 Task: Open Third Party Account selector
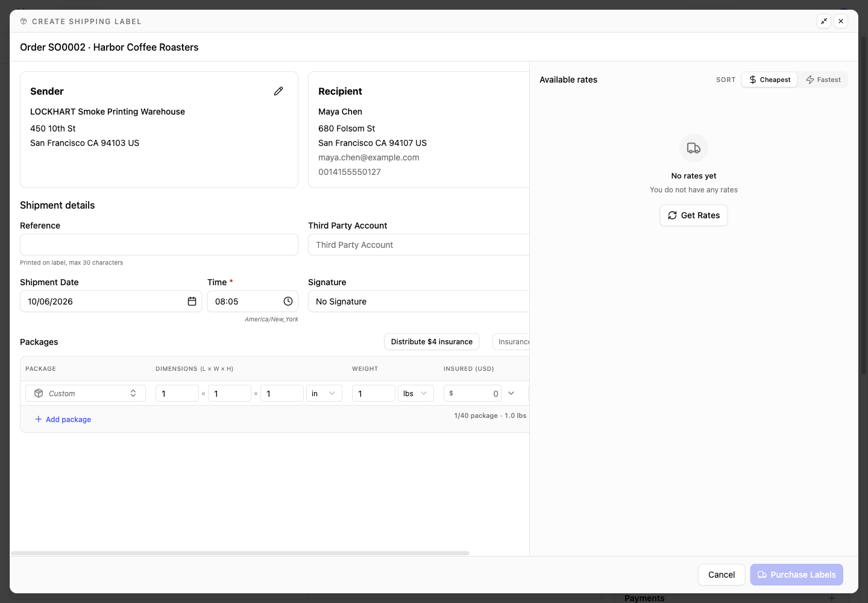[x=419, y=245]
